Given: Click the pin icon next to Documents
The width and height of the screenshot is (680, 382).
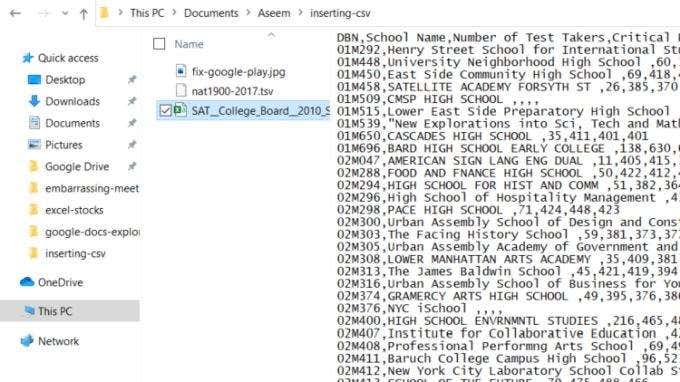Looking at the screenshot, I should click(132, 123).
